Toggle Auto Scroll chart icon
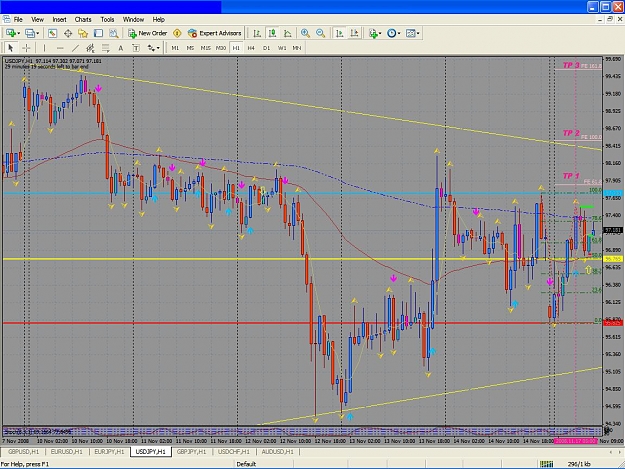This screenshot has width=625, height=469. click(x=340, y=33)
